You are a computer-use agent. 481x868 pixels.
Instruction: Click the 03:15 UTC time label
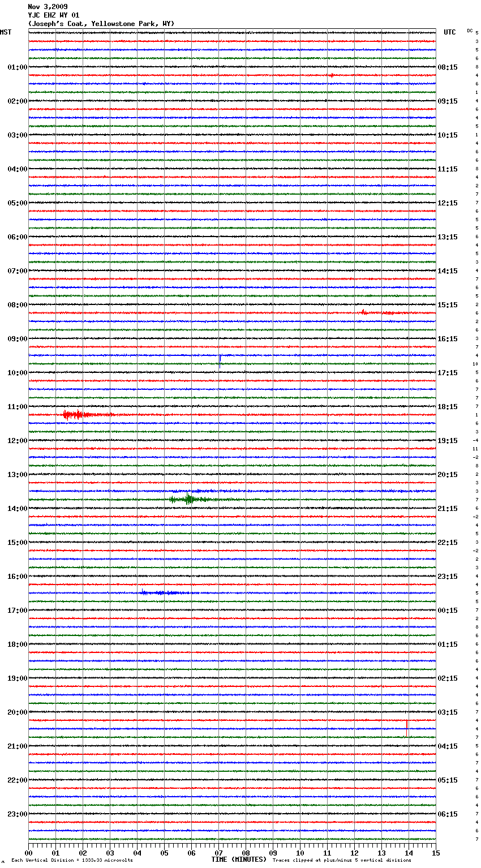(x=448, y=712)
